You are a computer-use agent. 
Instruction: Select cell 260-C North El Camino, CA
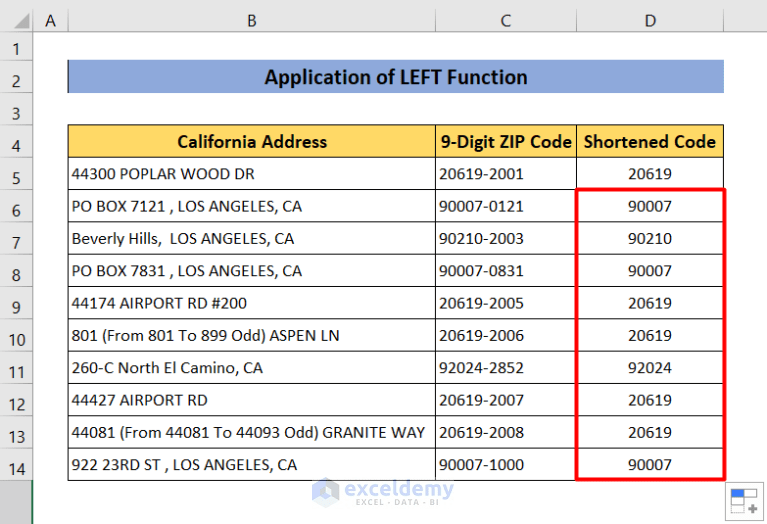click(251, 367)
